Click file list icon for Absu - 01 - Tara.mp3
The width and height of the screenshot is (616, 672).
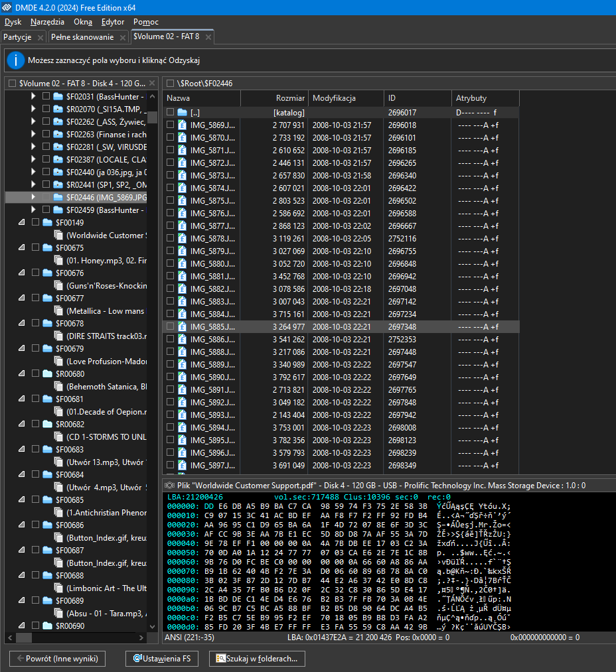(x=58, y=613)
